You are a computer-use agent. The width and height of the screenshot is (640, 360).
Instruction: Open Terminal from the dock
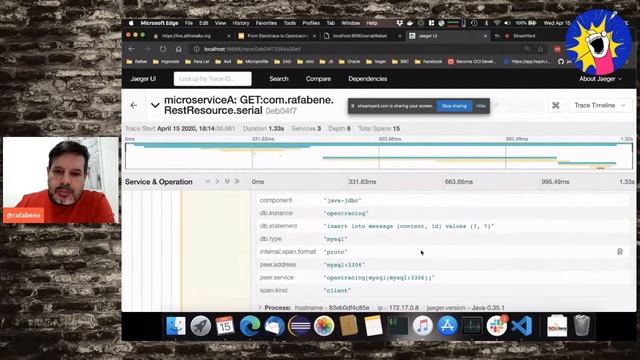(398, 326)
